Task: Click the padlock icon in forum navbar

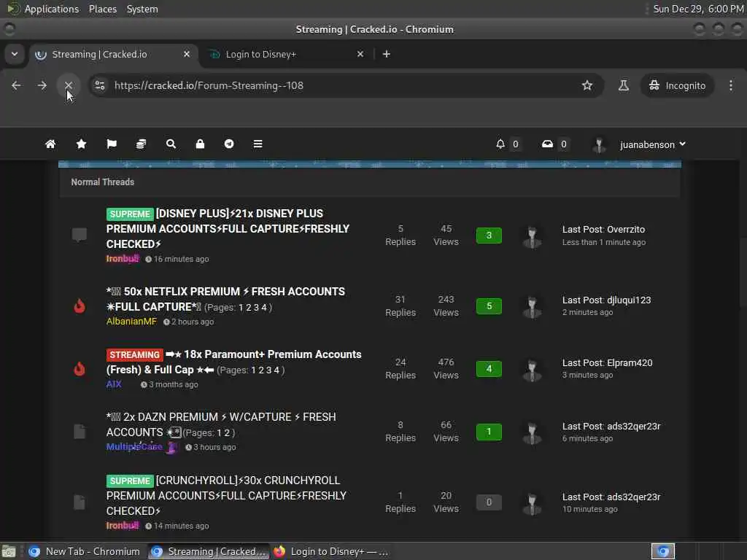Action: coord(200,144)
